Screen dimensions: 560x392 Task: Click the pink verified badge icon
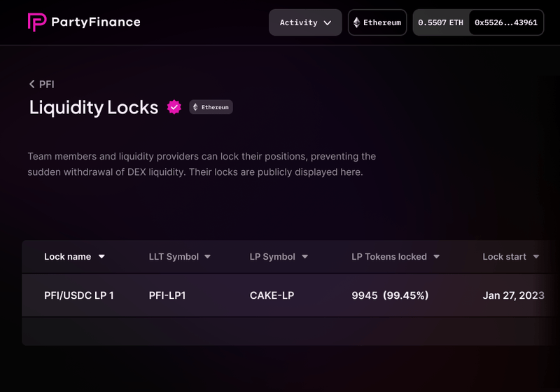(x=174, y=107)
